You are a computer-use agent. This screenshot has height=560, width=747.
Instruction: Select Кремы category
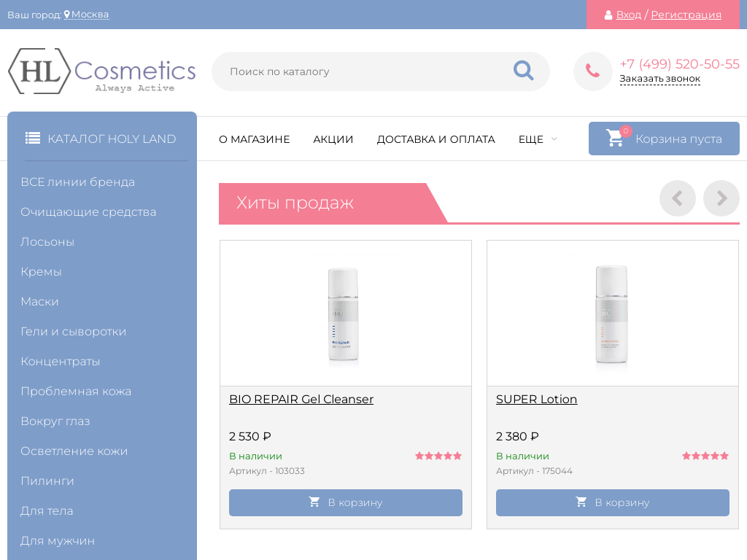tap(41, 272)
